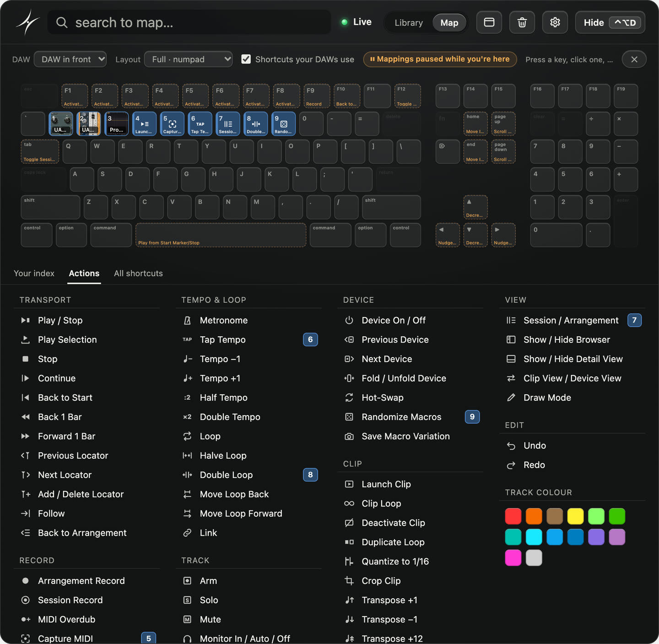The width and height of the screenshot is (659, 644).
Task: Select the Map mode toggle
Action: pyautogui.click(x=449, y=23)
